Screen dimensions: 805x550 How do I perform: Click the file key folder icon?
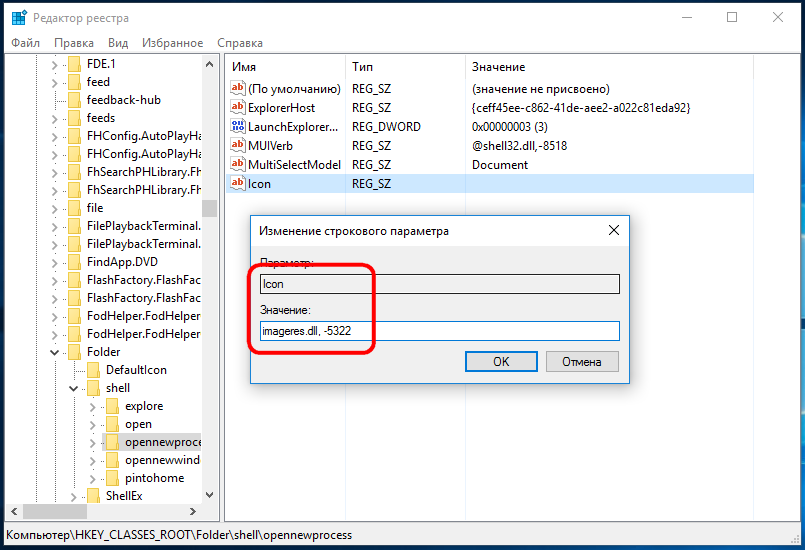pos(74,208)
